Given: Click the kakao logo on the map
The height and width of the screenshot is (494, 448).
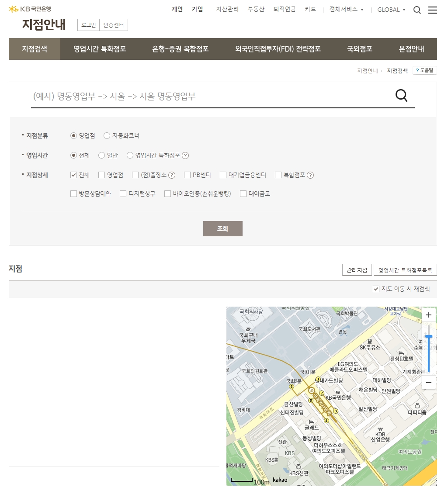Looking at the screenshot, I should (280, 480).
